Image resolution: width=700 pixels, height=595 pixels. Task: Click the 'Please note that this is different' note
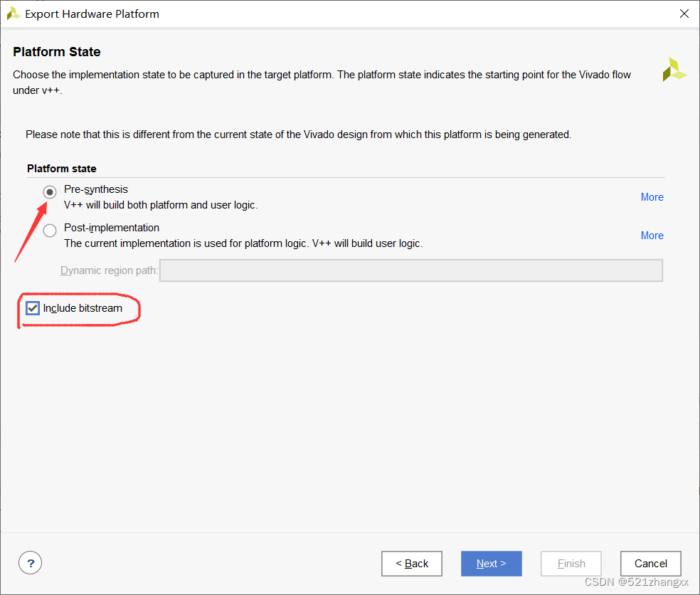298,135
